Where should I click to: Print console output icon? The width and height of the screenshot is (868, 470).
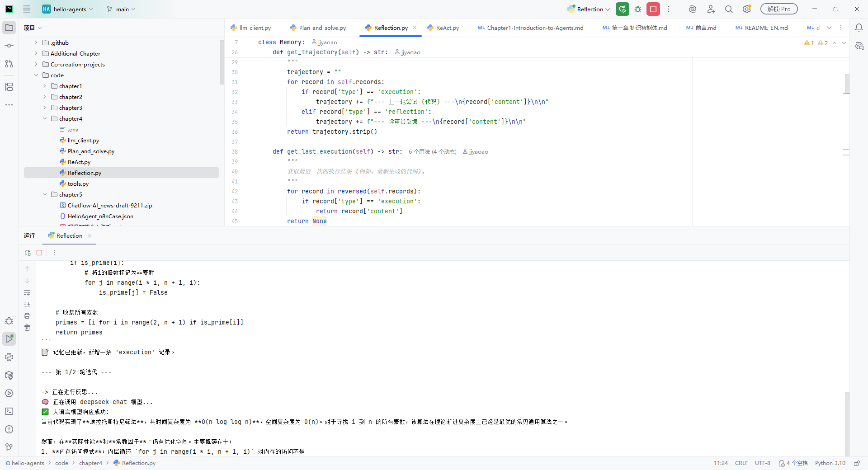coord(27,316)
